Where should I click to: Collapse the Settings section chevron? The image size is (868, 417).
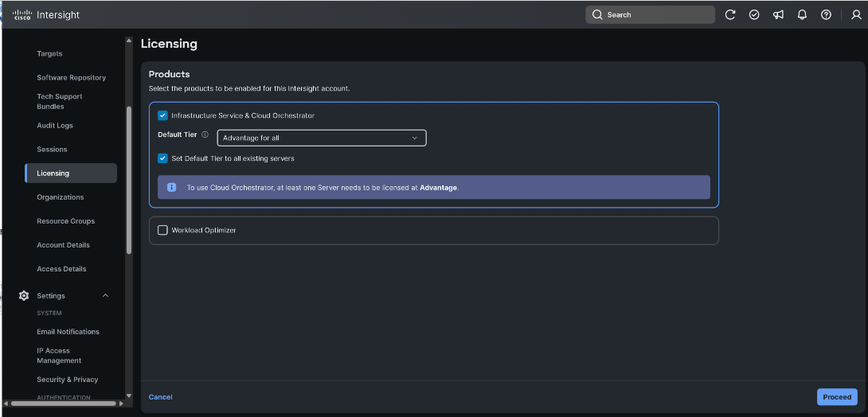point(105,296)
